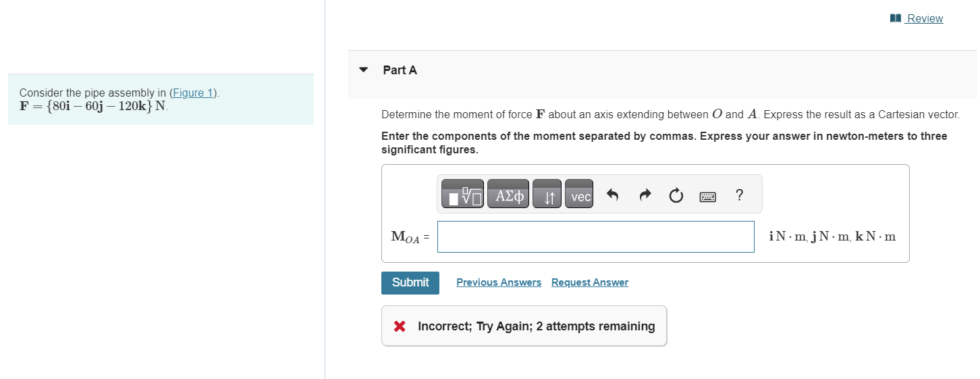Screen dimensions: 980x379
Task: Click Request Answer link
Action: point(590,282)
